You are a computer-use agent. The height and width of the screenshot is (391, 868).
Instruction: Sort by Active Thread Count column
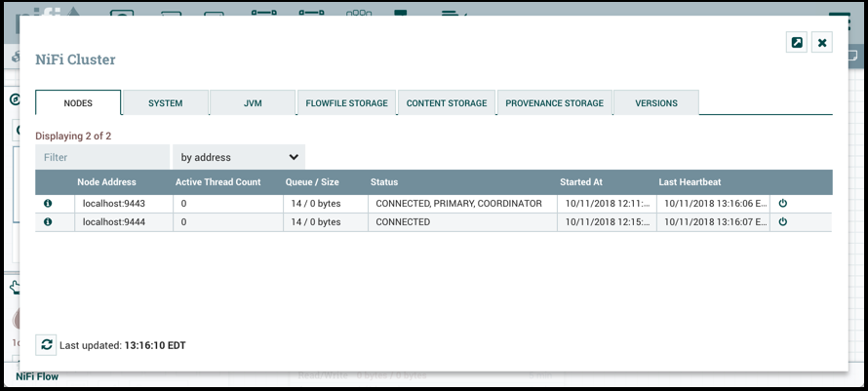[x=218, y=182]
